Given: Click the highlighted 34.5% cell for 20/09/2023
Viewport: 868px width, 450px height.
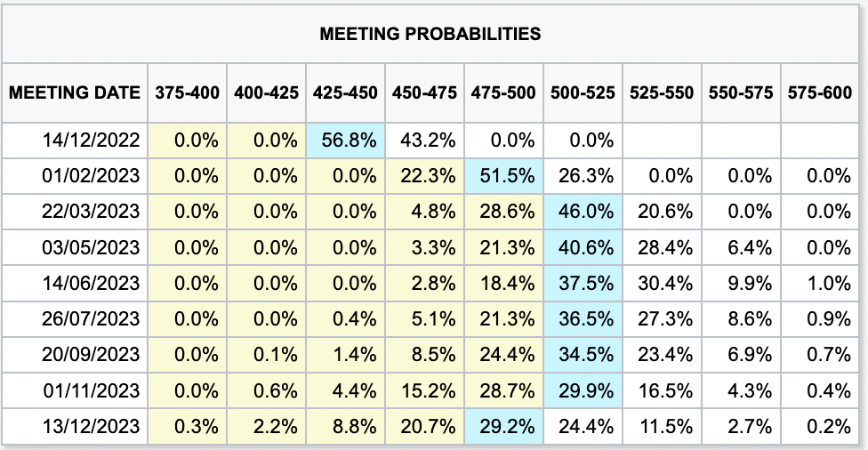Looking at the screenshot, I should [x=583, y=355].
